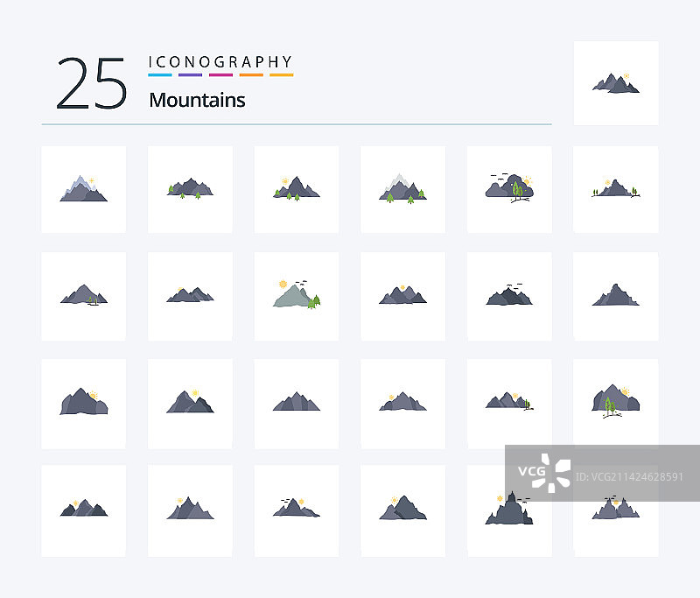The image size is (700, 598).
Task: Click the ICONOGRAPHY heading text
Action: click(220, 61)
